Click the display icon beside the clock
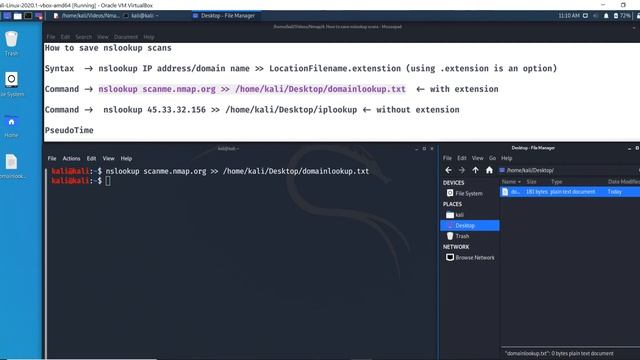 pos(585,16)
